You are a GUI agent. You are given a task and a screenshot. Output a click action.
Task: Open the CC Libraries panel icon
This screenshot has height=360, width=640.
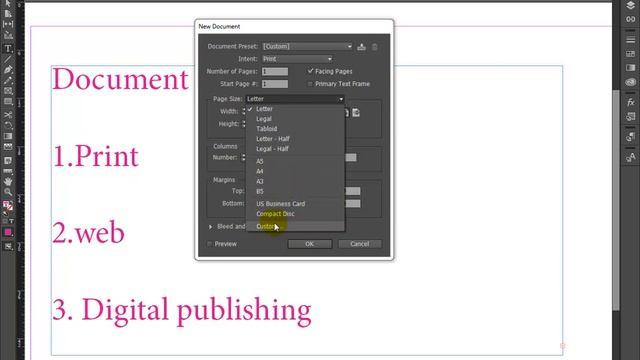[x=630, y=82]
